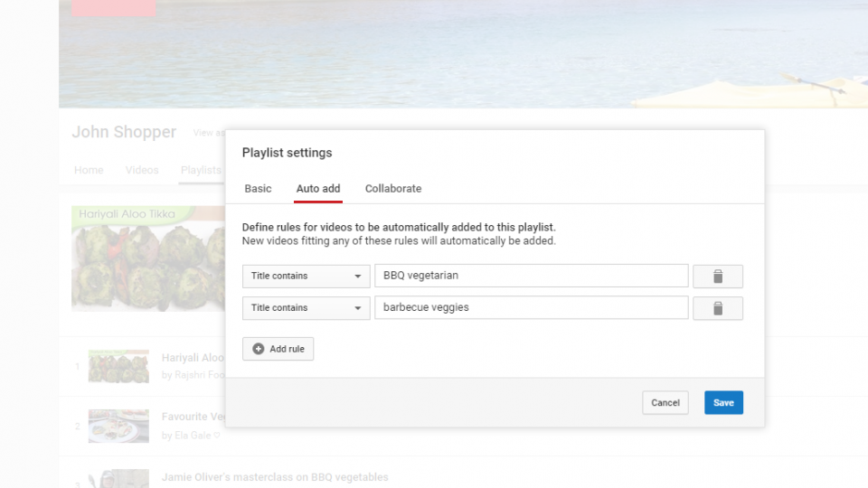Click 'by Ela Gale' channel link

pyautogui.click(x=191, y=436)
